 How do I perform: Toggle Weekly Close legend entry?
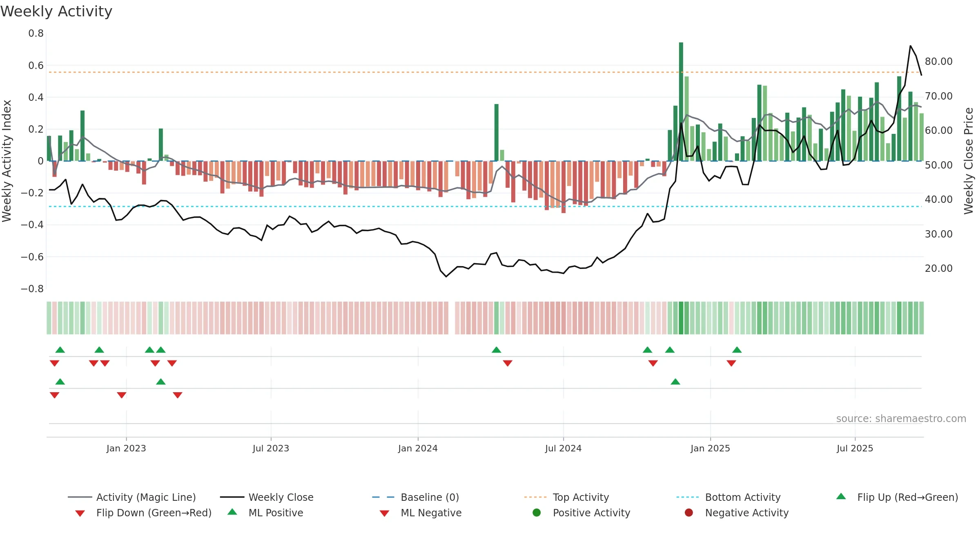pos(267,497)
